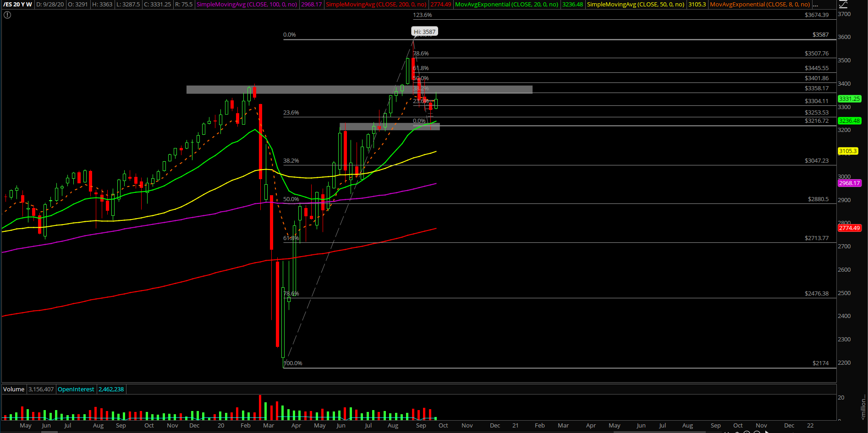Click the alert exclamation icon top-left
Viewport: 868px width, 433px height.
(7, 15)
